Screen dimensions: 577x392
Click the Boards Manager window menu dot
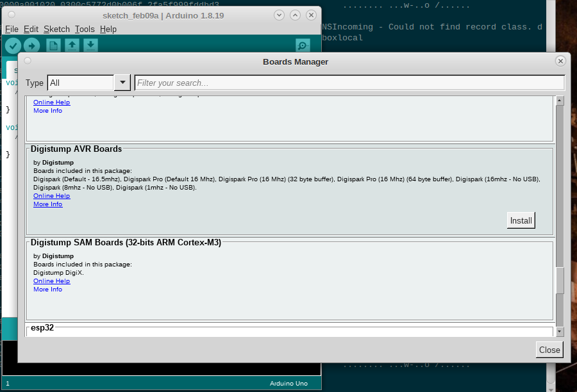(28, 61)
